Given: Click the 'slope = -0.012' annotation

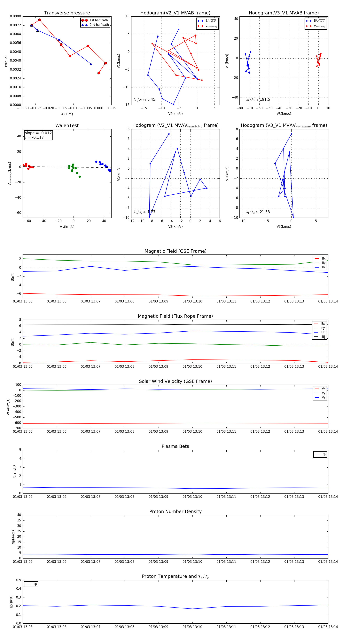Looking at the screenshot, I should point(38,133).
